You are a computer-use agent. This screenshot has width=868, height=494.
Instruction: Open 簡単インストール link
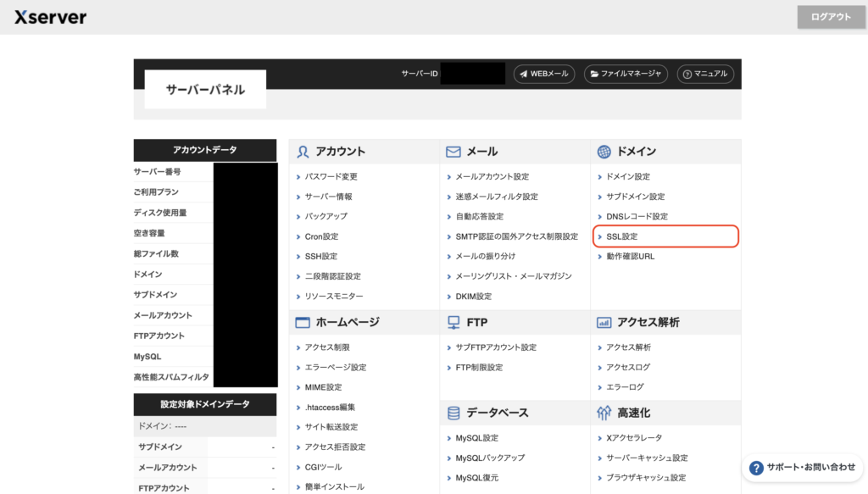(x=334, y=487)
